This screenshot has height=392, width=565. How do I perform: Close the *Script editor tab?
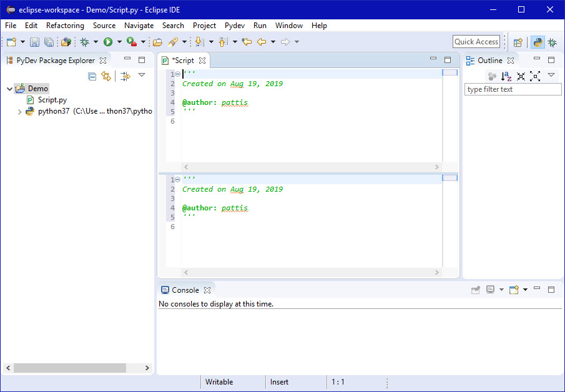[202, 61]
